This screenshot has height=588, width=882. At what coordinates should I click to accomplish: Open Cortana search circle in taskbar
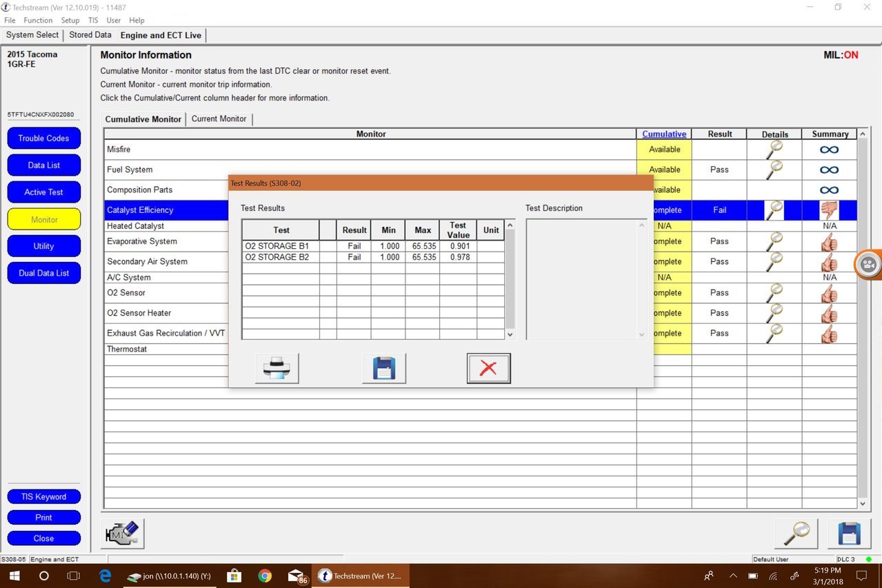pyautogui.click(x=44, y=576)
